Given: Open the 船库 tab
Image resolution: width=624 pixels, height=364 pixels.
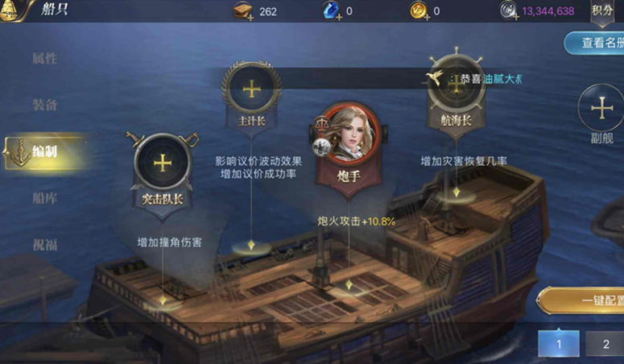Looking at the screenshot, I should 44,198.
